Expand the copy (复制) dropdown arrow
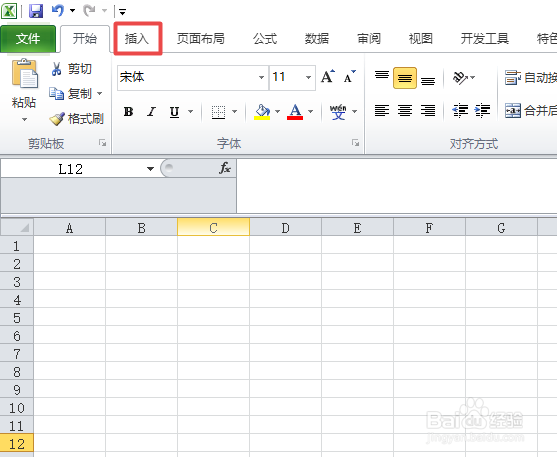The image size is (557, 457). (99, 94)
